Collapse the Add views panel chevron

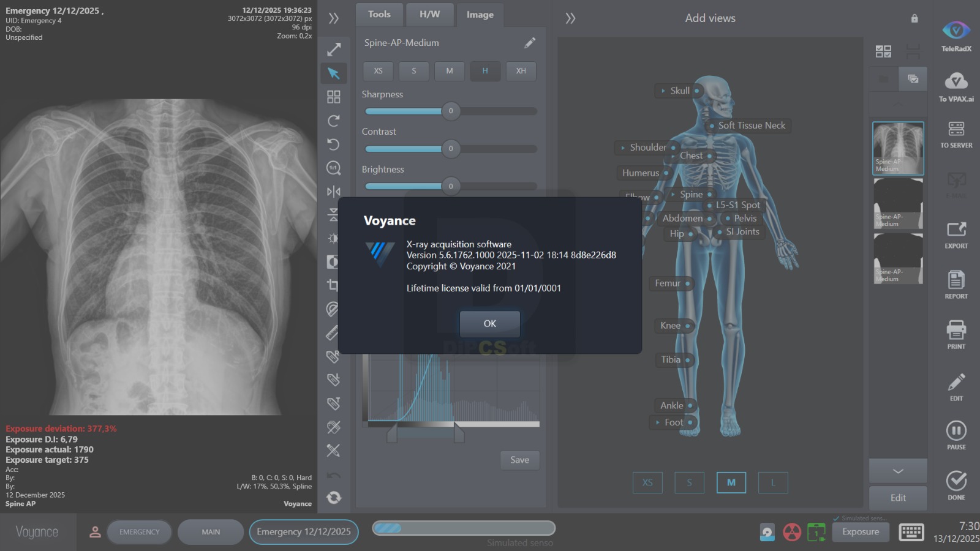click(x=570, y=18)
